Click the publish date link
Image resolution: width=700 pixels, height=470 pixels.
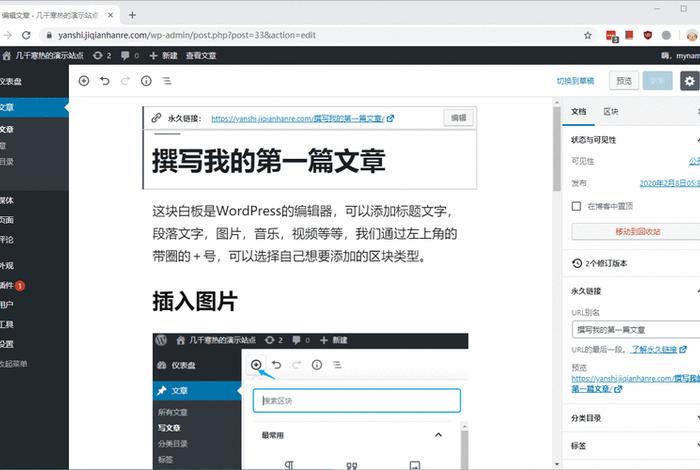[x=669, y=183]
